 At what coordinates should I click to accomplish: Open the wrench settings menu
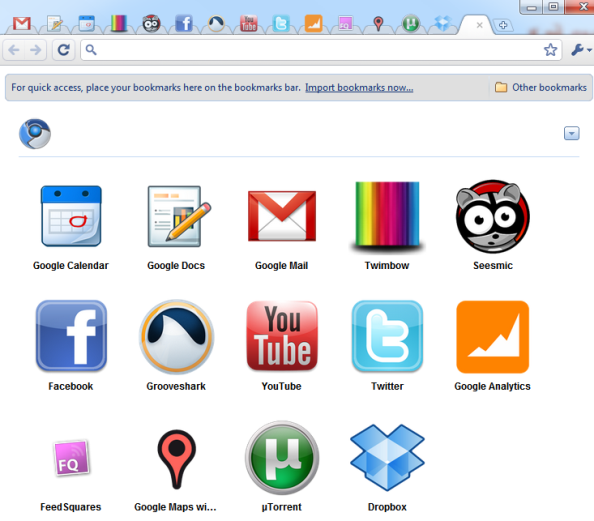[x=580, y=50]
